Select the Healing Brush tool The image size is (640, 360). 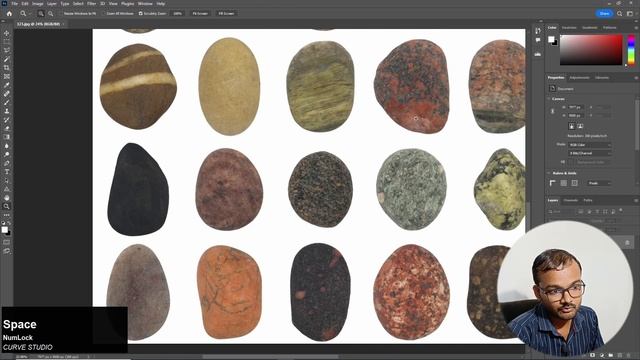[7, 94]
